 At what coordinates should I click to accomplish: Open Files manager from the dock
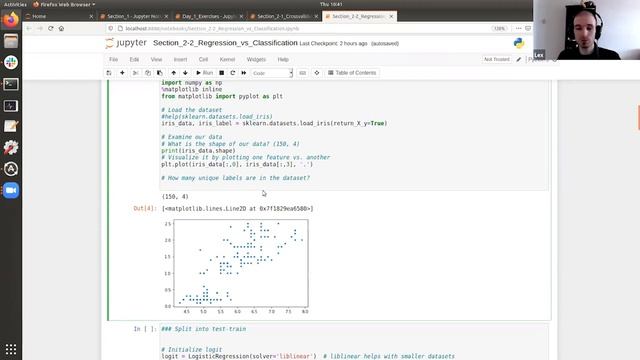click(x=11, y=41)
